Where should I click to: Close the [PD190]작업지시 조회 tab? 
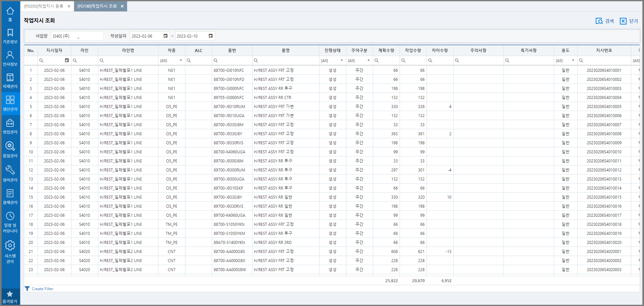[122, 6]
